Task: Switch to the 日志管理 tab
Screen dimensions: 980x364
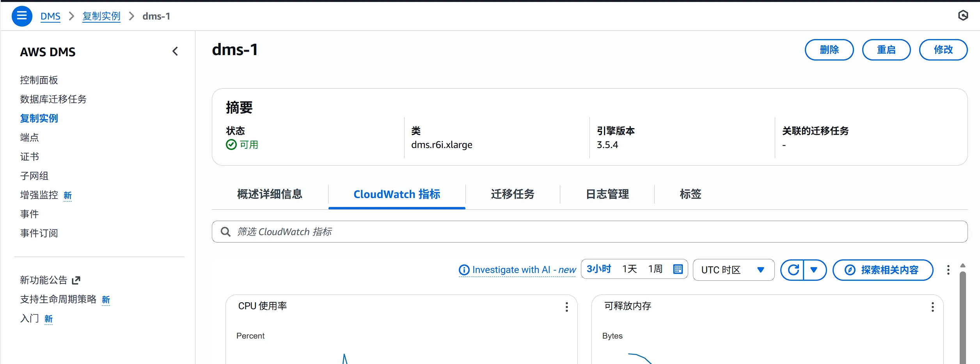Action: pyautogui.click(x=607, y=194)
